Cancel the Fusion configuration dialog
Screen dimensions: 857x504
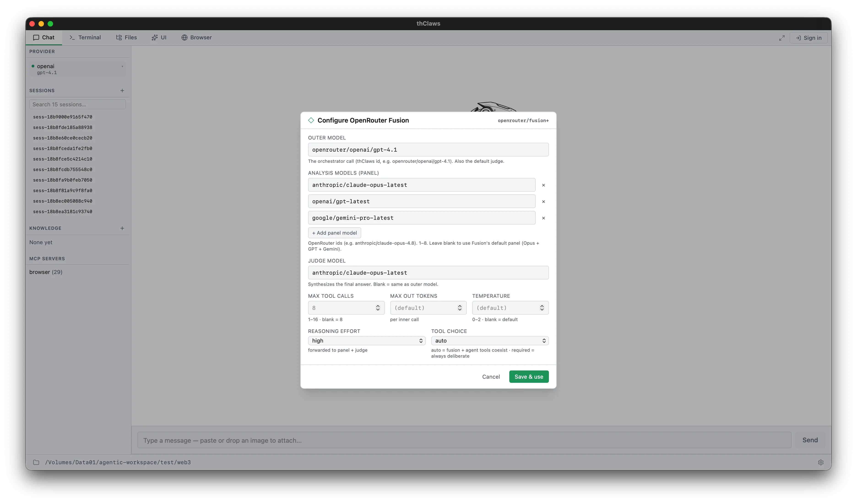(x=491, y=377)
